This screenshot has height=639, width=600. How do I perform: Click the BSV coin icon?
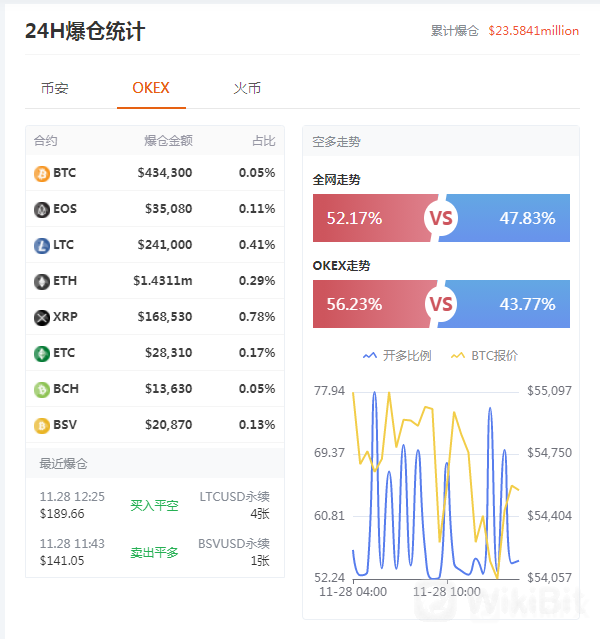point(42,426)
